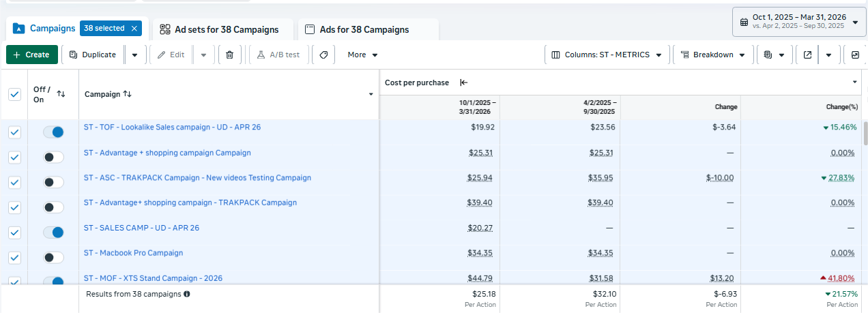Expand the Columns: ST - METRICS dropdown
Screen dimensions: 868x313
[607, 55]
